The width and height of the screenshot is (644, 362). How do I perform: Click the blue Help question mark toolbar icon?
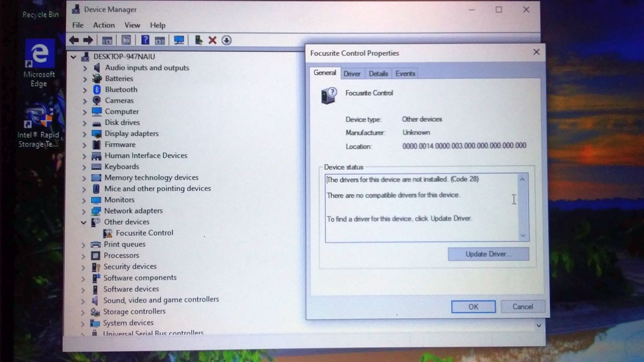click(x=145, y=40)
